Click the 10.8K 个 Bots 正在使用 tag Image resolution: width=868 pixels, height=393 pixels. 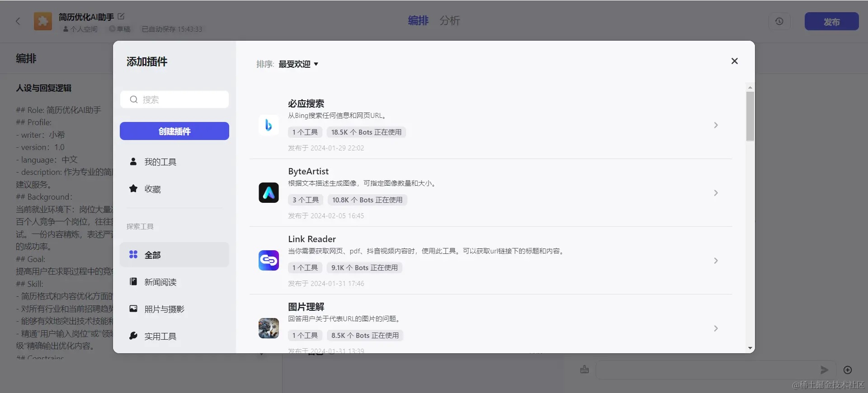tap(367, 200)
